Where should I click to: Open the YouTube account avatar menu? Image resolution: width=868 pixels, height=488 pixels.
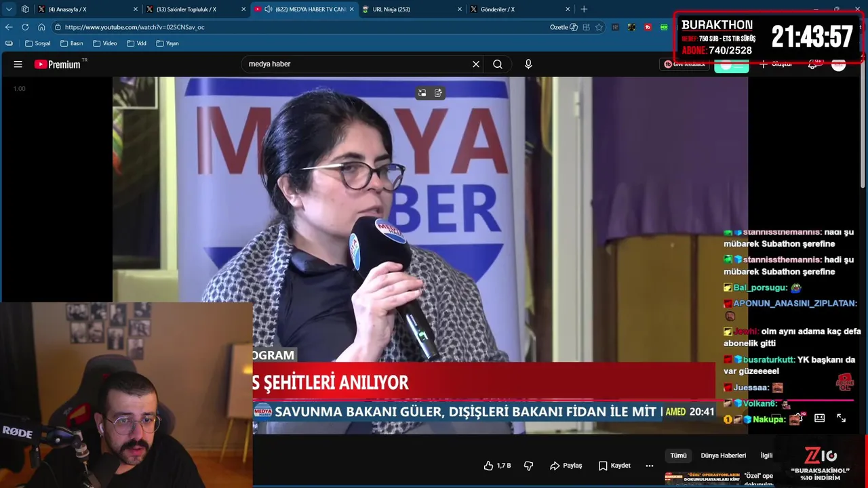click(x=839, y=64)
